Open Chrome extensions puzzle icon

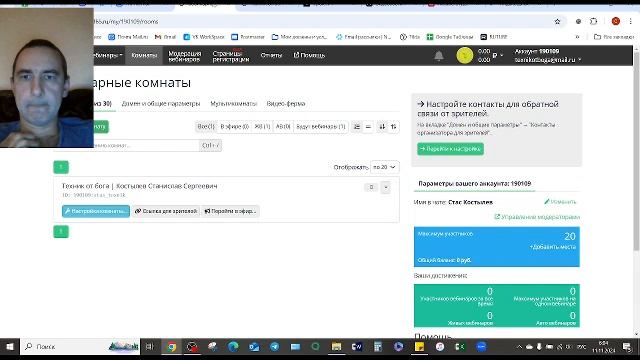[x=593, y=22]
